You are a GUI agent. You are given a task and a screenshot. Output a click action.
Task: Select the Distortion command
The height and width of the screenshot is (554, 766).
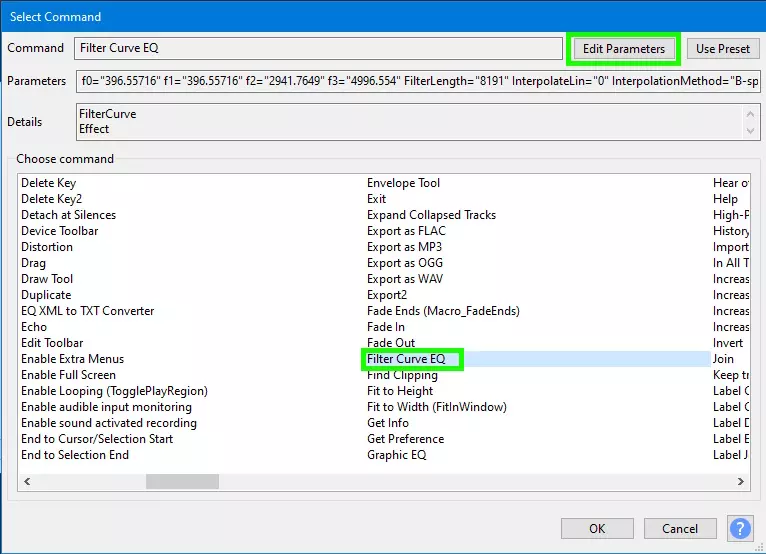pyautogui.click(x=47, y=247)
